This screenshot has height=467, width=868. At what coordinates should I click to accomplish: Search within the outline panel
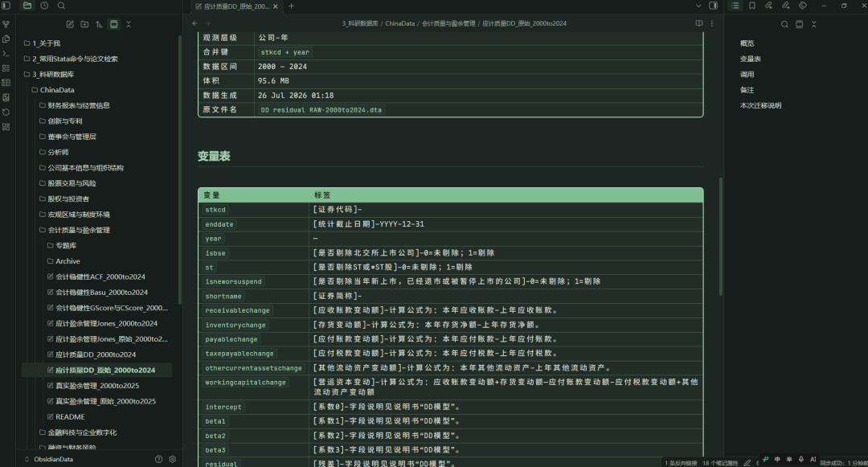[784, 24]
